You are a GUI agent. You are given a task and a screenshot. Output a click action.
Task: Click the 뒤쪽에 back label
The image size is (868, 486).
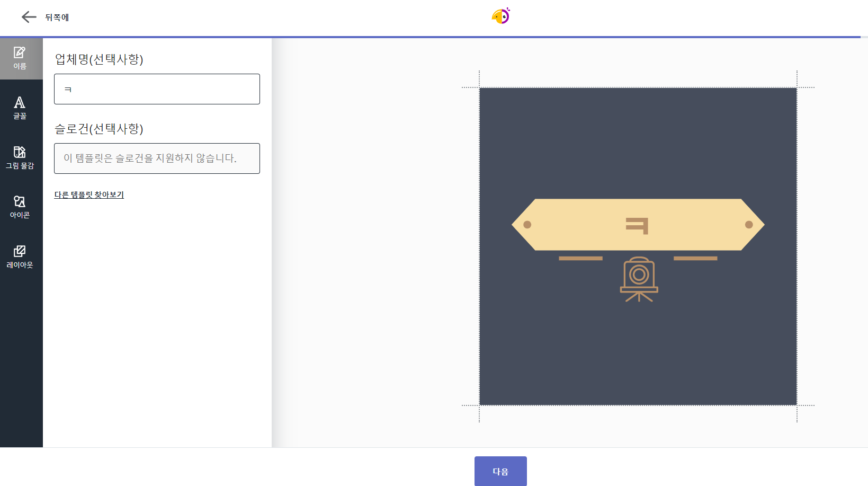coord(57,17)
